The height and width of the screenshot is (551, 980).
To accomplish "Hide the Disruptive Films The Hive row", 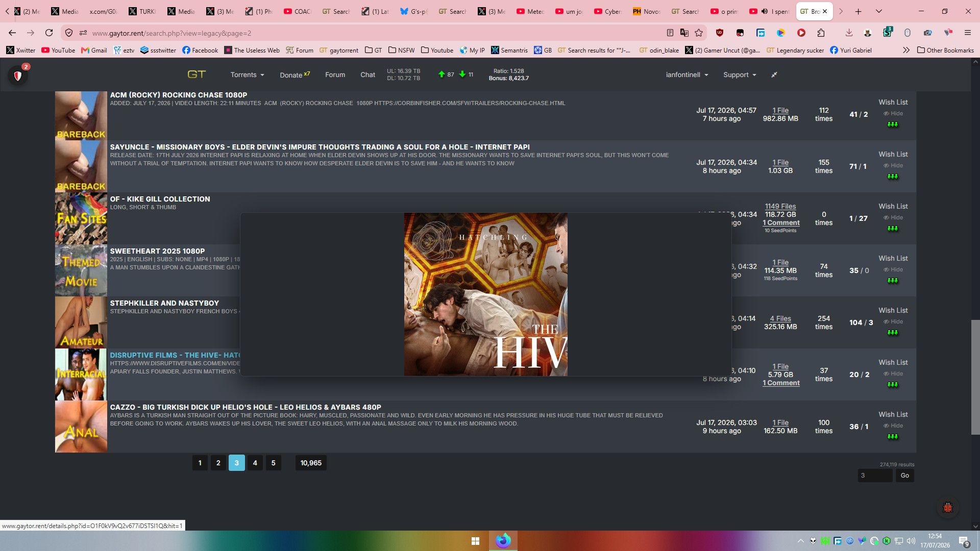I will tap(893, 374).
